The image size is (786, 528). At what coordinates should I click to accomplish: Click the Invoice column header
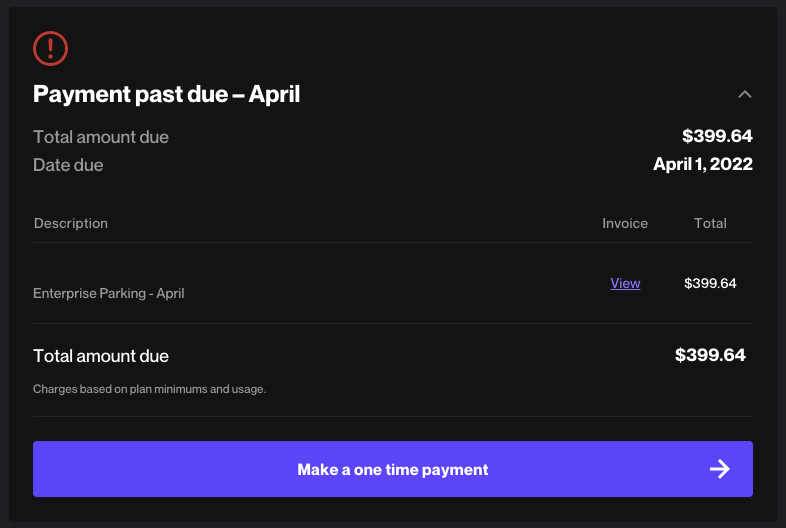click(625, 223)
